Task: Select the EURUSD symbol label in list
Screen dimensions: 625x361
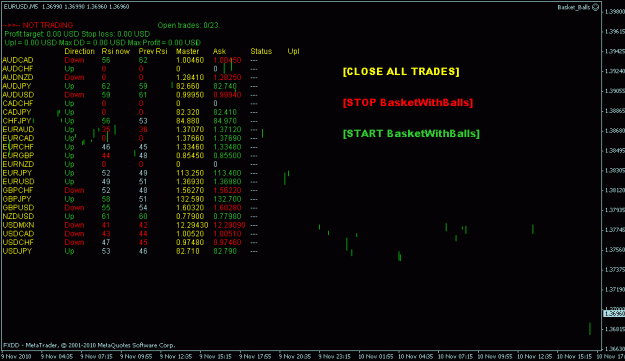Action: [18, 182]
